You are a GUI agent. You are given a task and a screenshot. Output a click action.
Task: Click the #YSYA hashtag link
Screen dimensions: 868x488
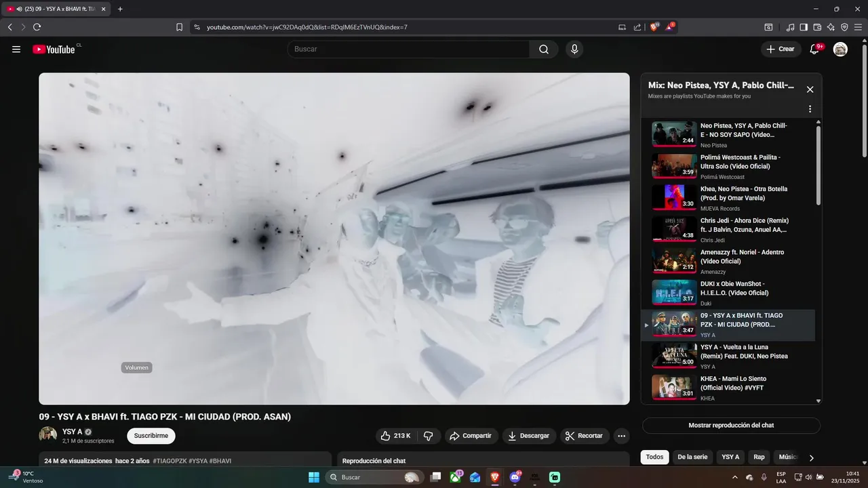pyautogui.click(x=198, y=461)
